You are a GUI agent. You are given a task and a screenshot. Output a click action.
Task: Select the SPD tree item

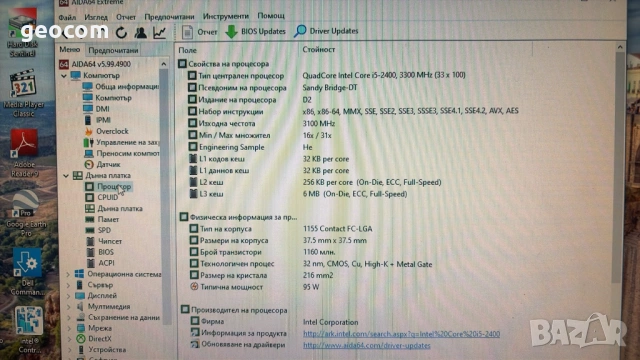coord(98,230)
